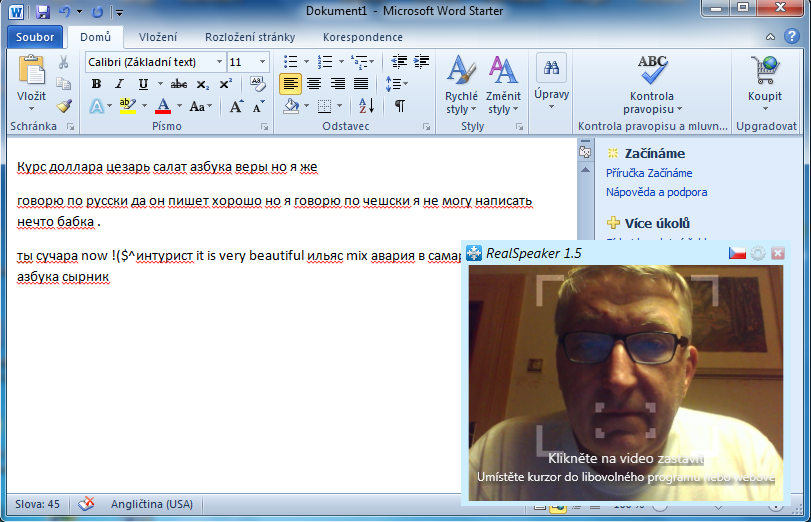
Task: Toggle italic formatting
Action: (x=119, y=84)
